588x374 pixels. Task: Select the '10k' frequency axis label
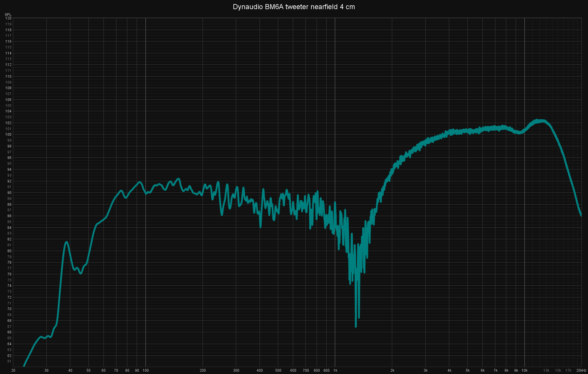coord(525,370)
